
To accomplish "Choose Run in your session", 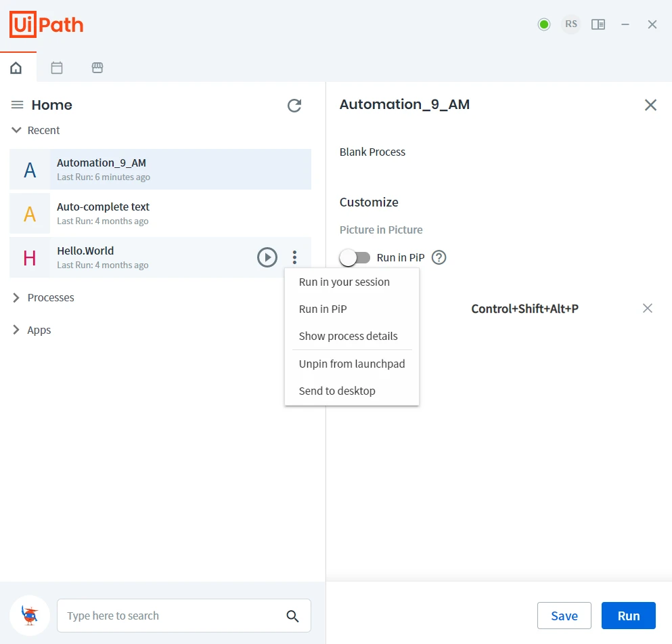I will [352, 282].
